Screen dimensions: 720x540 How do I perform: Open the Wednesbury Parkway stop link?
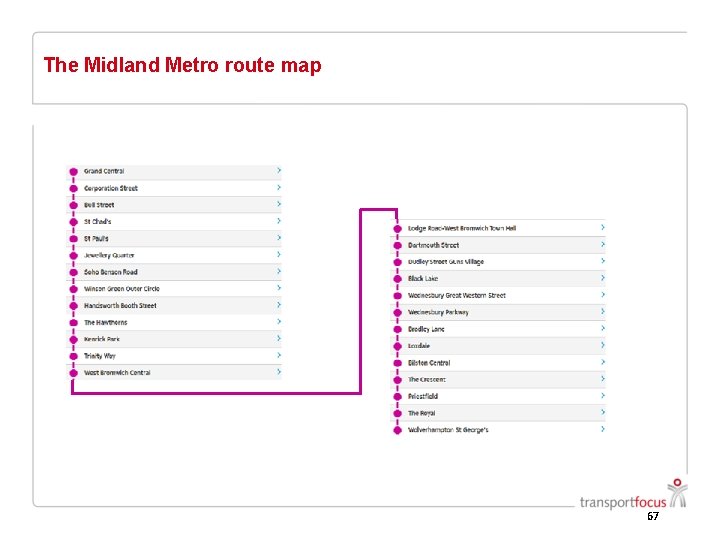click(499, 312)
